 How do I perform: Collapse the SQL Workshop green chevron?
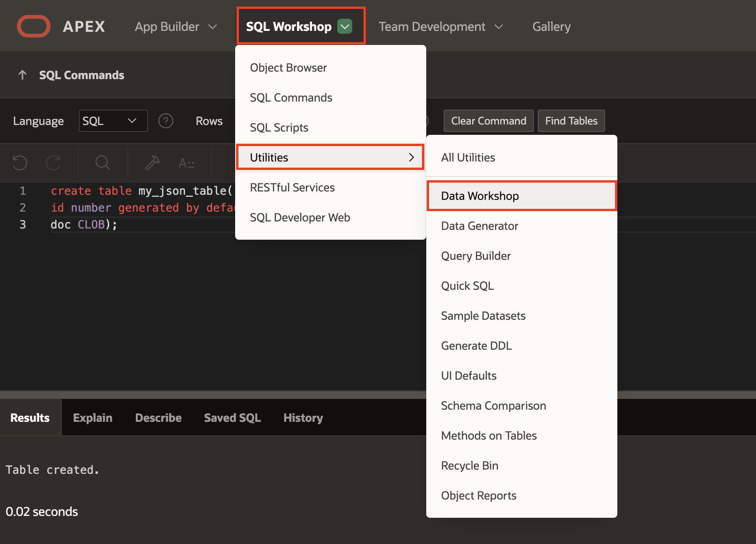(345, 27)
